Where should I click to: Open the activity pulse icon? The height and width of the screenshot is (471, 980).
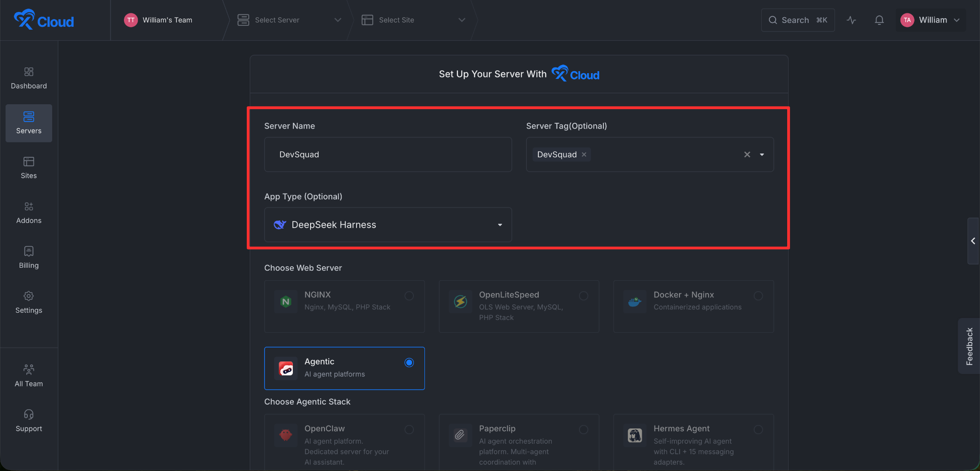pyautogui.click(x=851, y=20)
